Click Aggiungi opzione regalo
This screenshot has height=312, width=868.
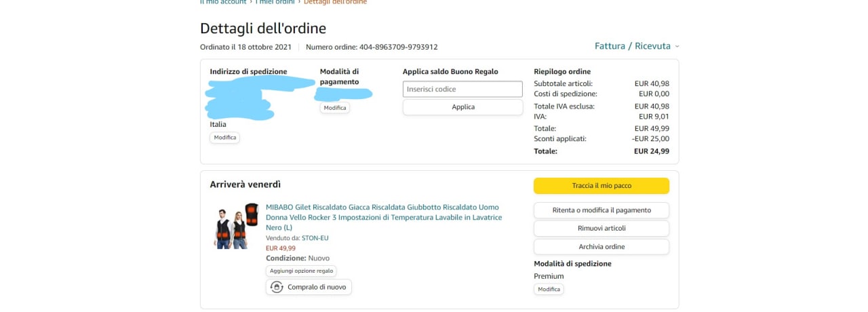point(301,271)
